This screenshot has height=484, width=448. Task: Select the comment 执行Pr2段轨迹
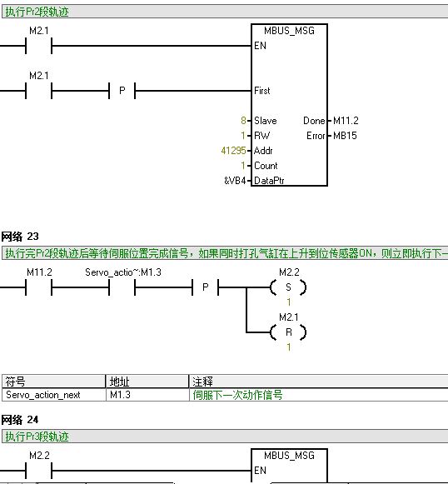[x=37, y=12]
